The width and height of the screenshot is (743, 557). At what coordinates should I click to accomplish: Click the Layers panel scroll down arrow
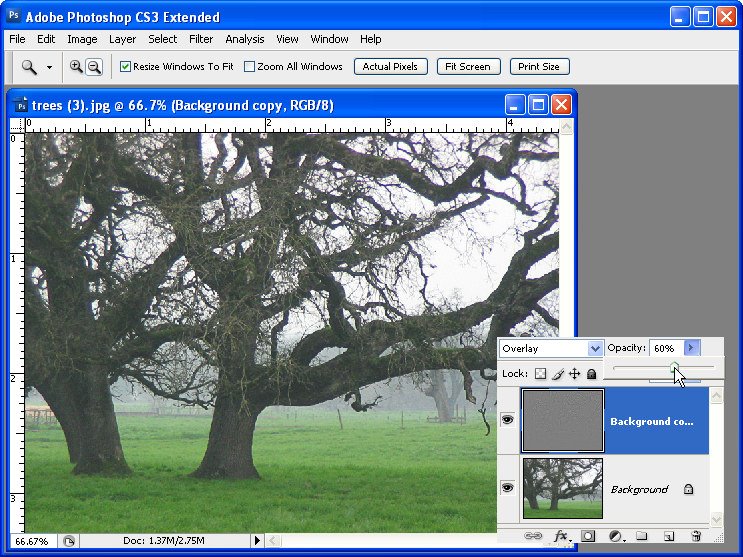pyautogui.click(x=716, y=519)
